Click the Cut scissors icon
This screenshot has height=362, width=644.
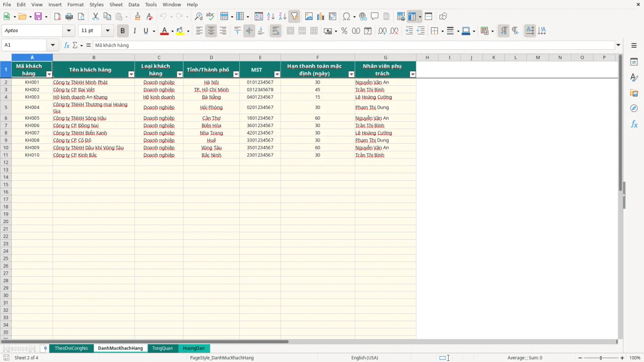tap(96, 17)
